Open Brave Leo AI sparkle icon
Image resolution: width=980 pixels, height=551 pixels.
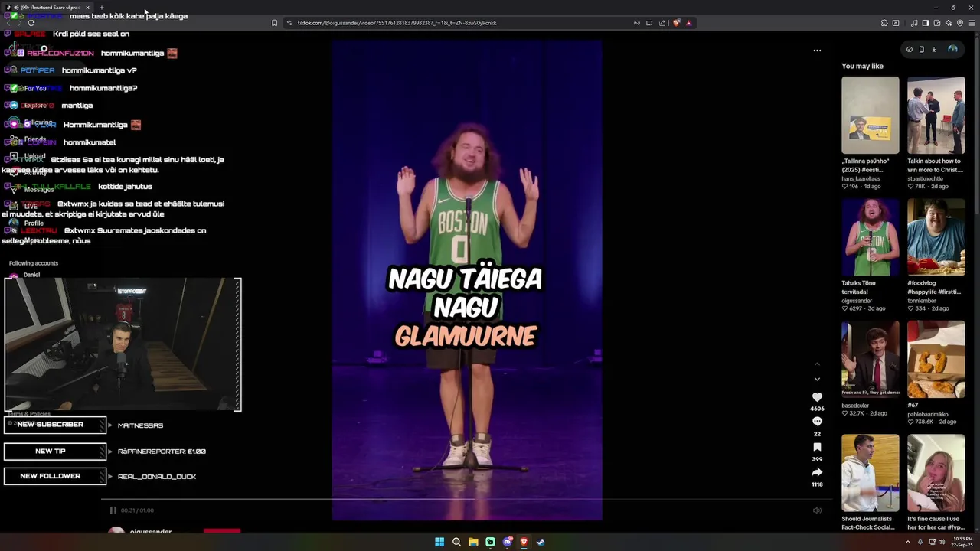coord(949,23)
